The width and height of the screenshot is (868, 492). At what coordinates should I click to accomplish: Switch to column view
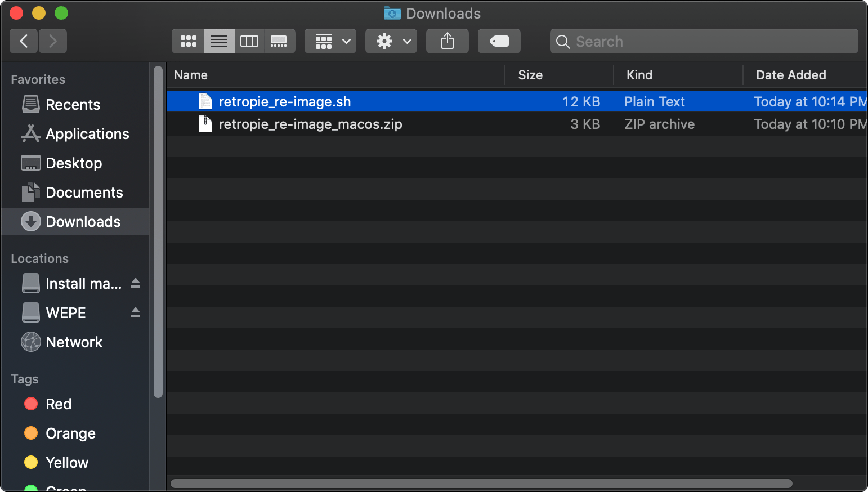[x=249, y=41]
